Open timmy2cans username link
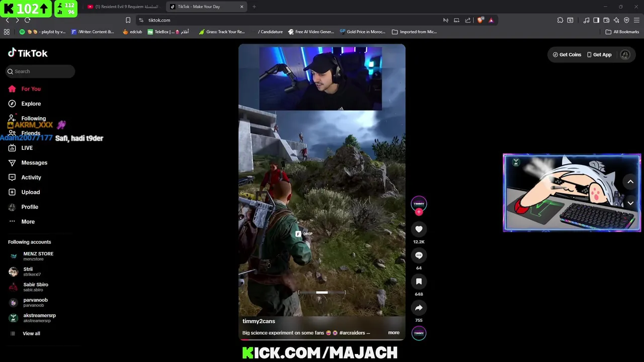Image resolution: width=644 pixels, height=362 pixels. pyautogui.click(x=259, y=321)
